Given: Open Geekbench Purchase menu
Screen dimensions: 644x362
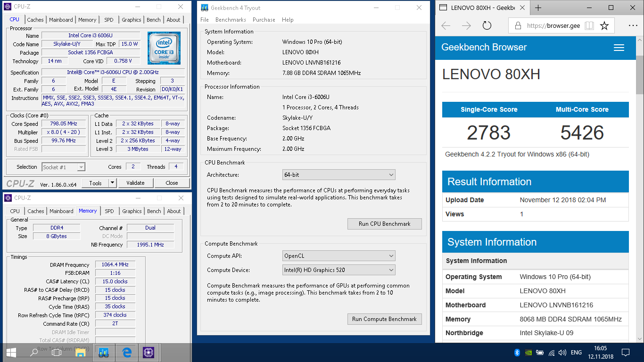Looking at the screenshot, I should pos(264,20).
